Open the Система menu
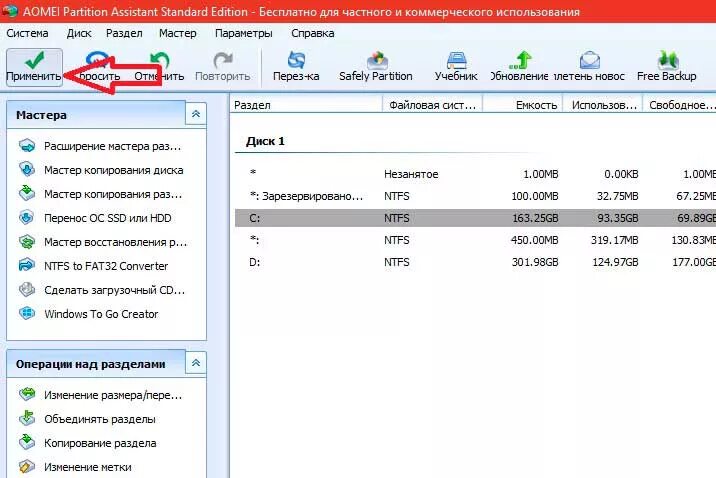Screen dimensions: 716x478 (x=27, y=33)
